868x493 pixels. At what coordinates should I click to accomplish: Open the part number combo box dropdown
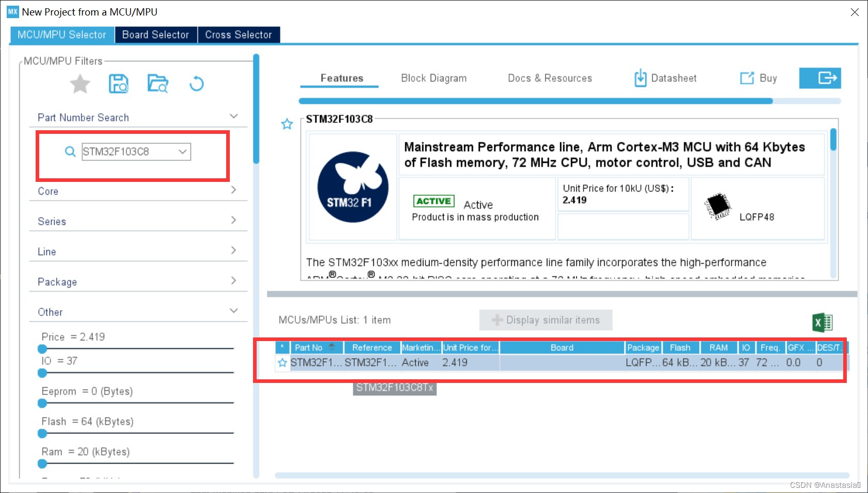click(x=182, y=151)
